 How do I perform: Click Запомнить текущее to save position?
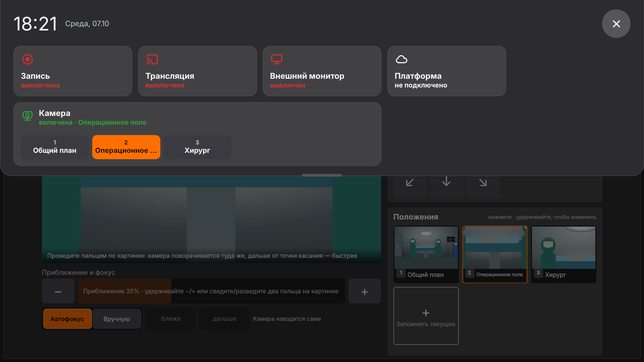[426, 316]
